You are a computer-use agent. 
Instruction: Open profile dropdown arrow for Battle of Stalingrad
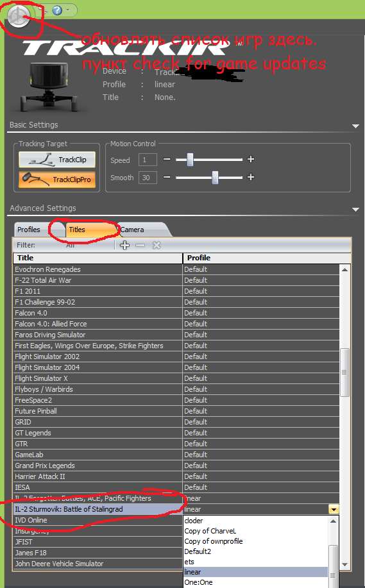tap(334, 509)
